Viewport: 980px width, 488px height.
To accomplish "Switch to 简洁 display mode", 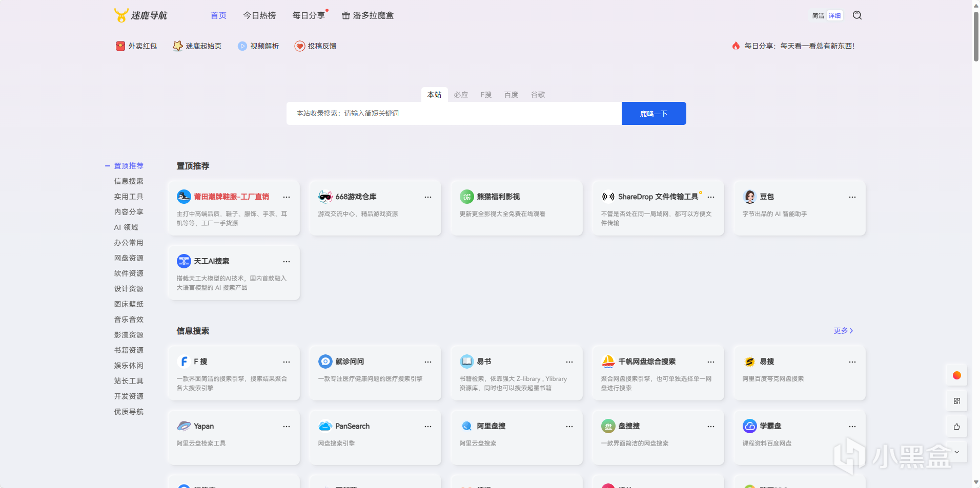I will [x=818, y=16].
